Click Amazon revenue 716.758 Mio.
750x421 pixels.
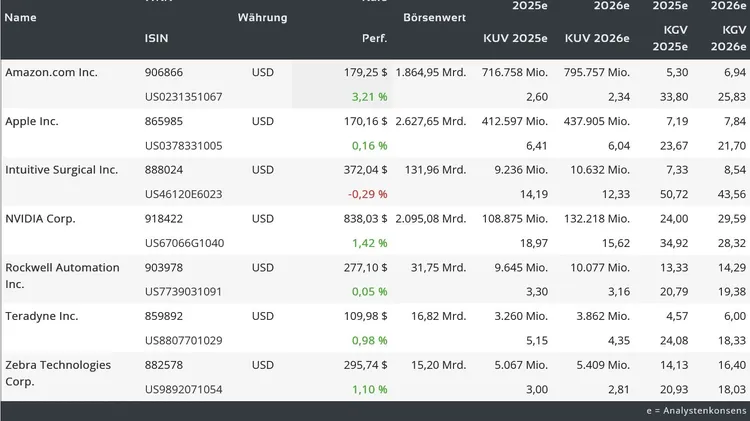coord(515,72)
